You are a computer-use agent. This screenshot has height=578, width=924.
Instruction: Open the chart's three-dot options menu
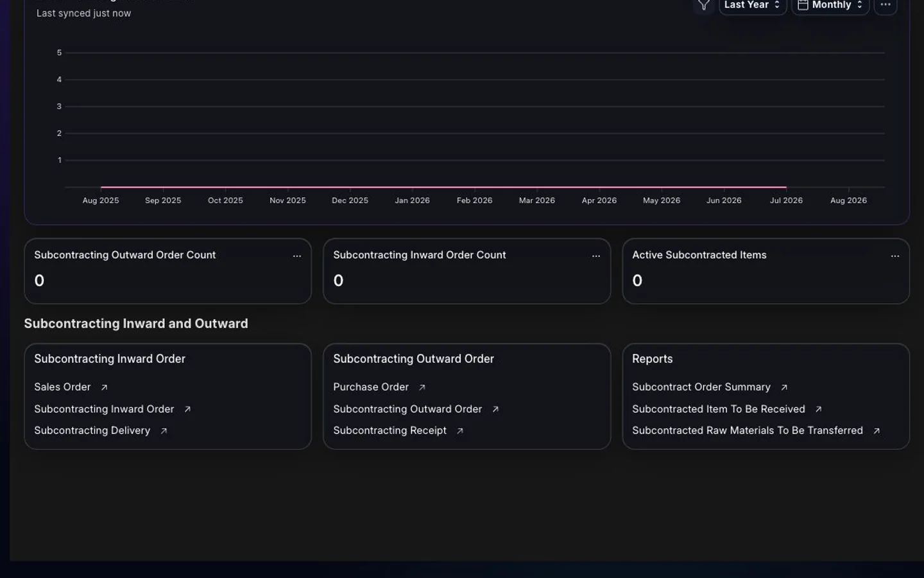[x=886, y=5]
